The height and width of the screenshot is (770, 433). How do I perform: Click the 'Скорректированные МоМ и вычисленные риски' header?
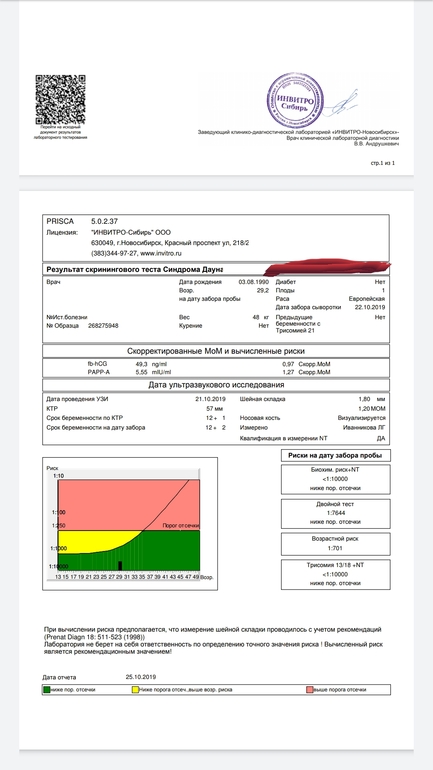(x=216, y=351)
